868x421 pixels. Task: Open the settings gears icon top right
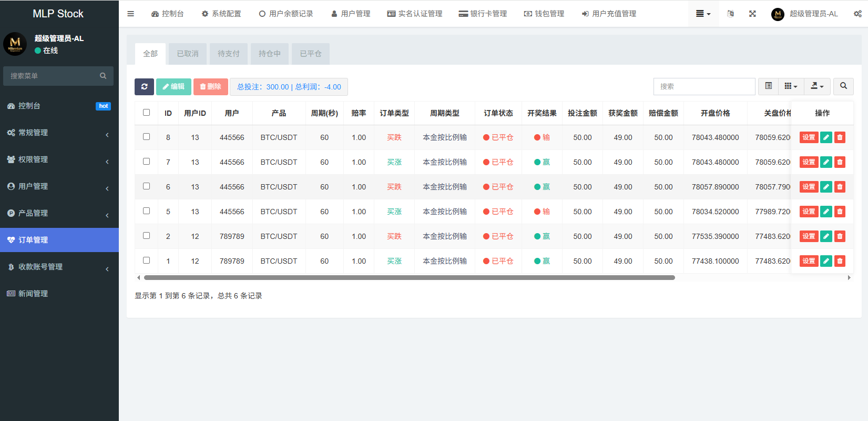[857, 14]
